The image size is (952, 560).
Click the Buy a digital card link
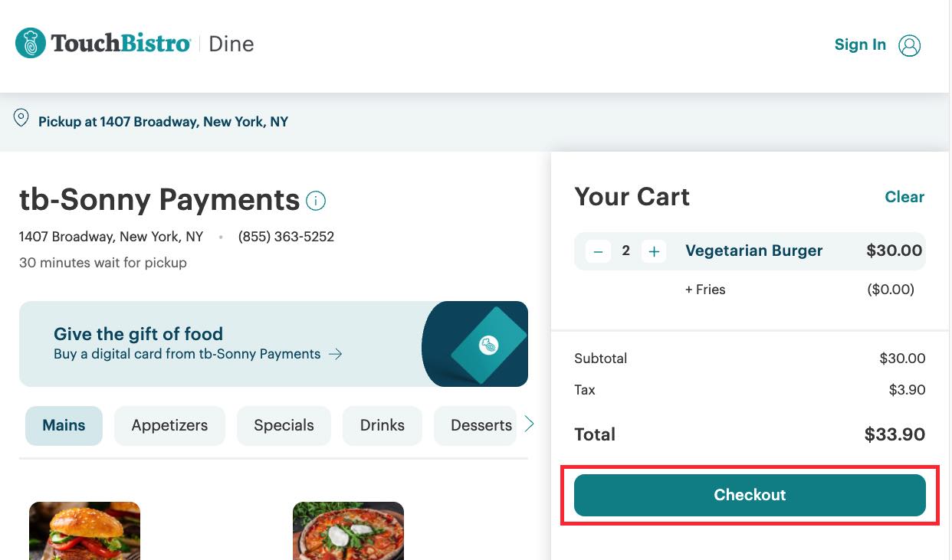pyautogui.click(x=186, y=354)
